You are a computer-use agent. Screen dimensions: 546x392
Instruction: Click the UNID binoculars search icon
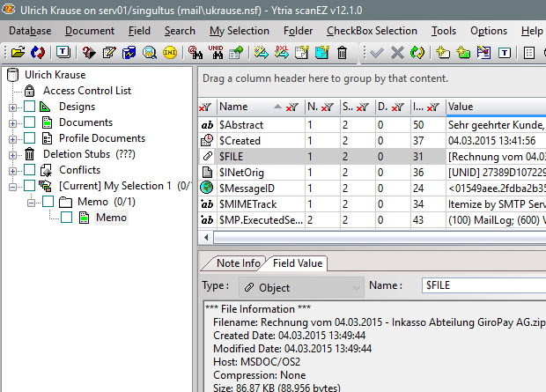(216, 53)
